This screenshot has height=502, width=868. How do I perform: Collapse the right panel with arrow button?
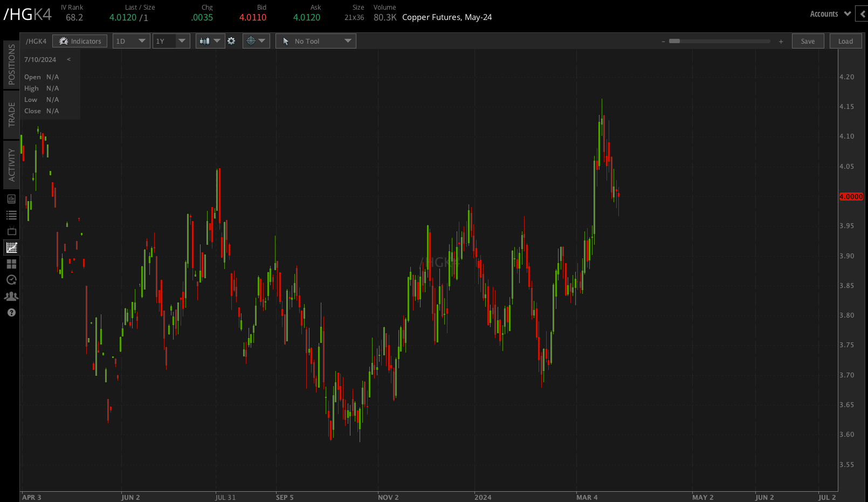(862, 14)
